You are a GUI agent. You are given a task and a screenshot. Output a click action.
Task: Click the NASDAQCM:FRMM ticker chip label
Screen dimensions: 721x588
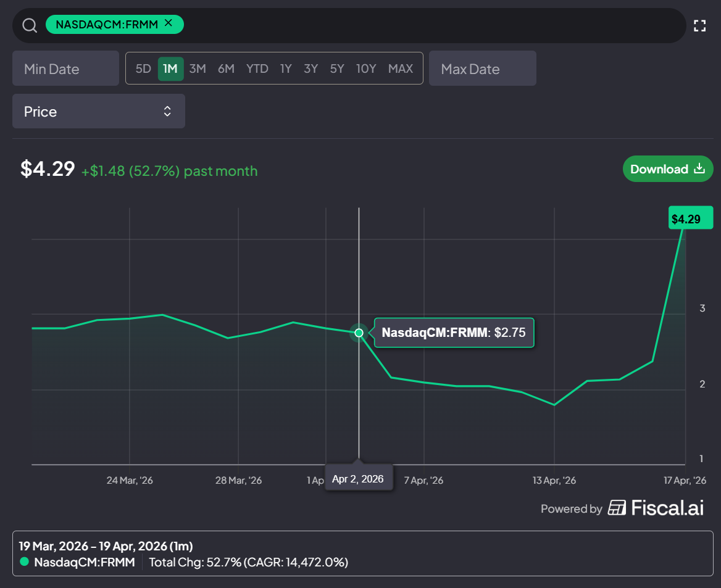pyautogui.click(x=107, y=24)
